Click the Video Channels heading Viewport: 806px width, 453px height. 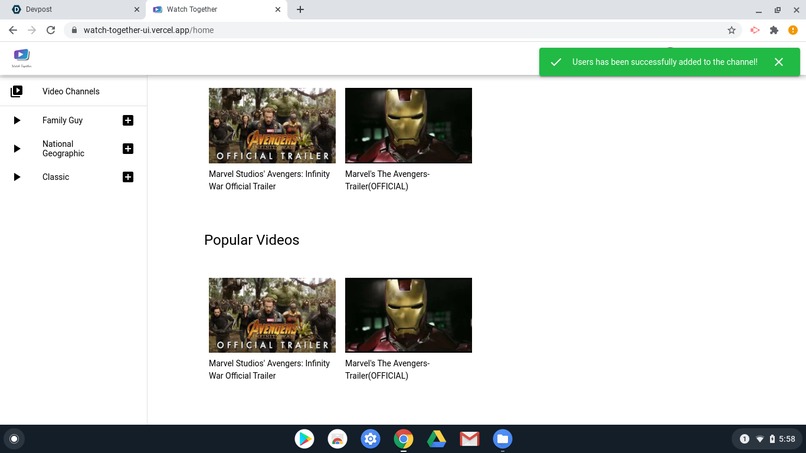(x=71, y=92)
